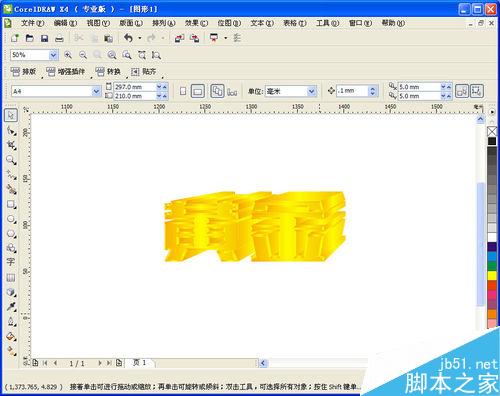The image size is (500, 396).
Task: Click the Zoom in magnifier icon
Action: (x=68, y=55)
